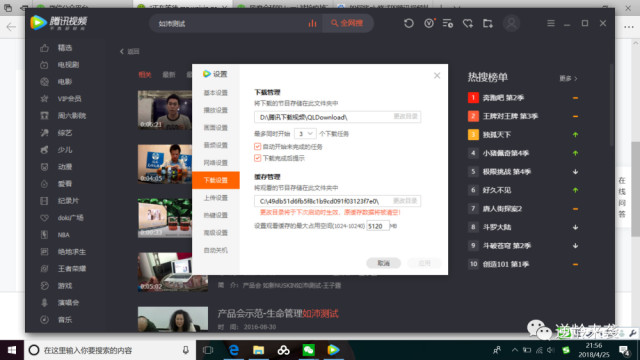
Task: Open File Explorer from the taskbar
Action: tap(258, 350)
